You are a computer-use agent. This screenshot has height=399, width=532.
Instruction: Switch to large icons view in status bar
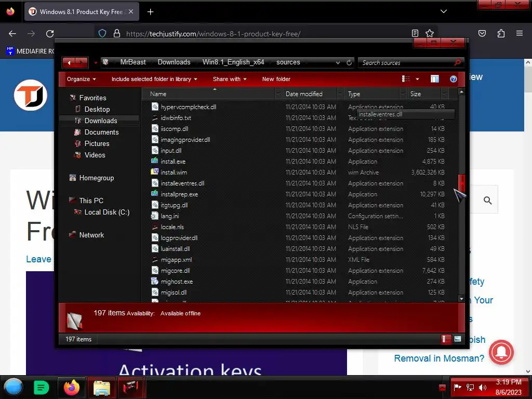[x=457, y=339]
